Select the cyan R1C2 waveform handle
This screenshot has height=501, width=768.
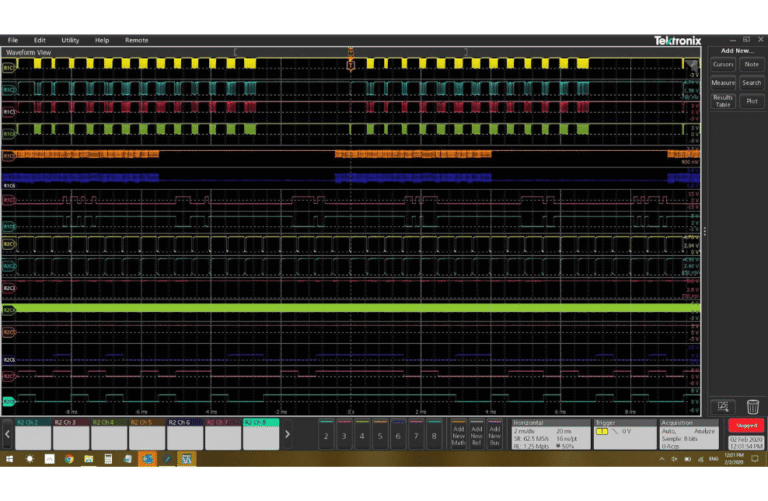9,90
